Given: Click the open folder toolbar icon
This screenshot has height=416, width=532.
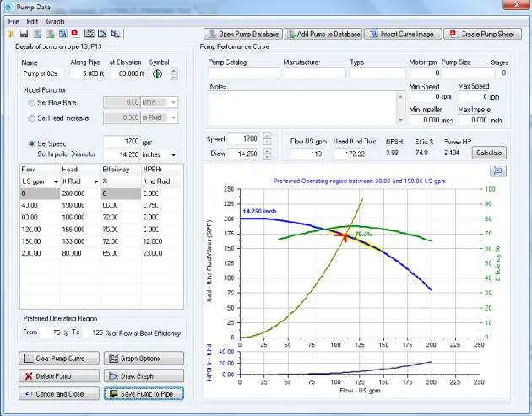Looking at the screenshot, I should [11, 34].
